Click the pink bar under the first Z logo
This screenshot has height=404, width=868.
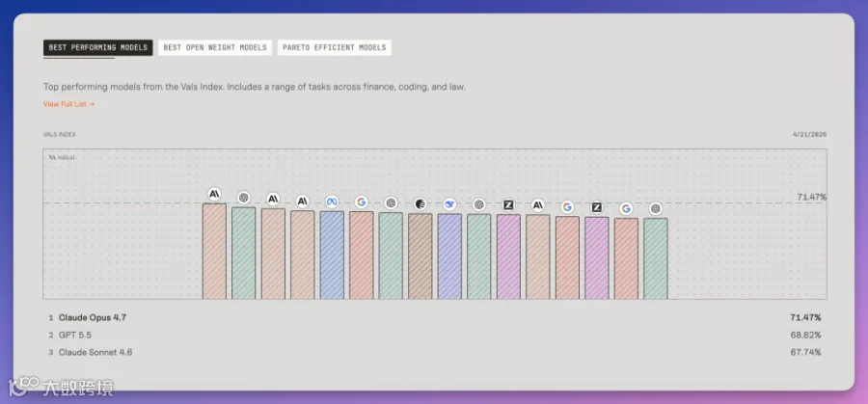(508, 256)
